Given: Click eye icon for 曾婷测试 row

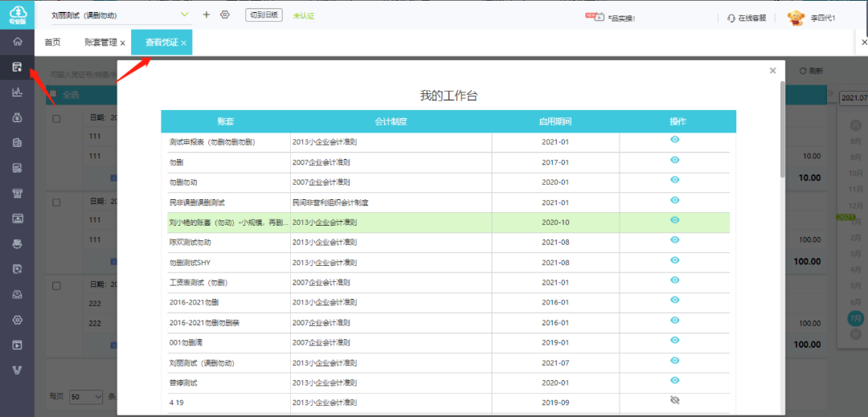Looking at the screenshot, I should pyautogui.click(x=674, y=380).
